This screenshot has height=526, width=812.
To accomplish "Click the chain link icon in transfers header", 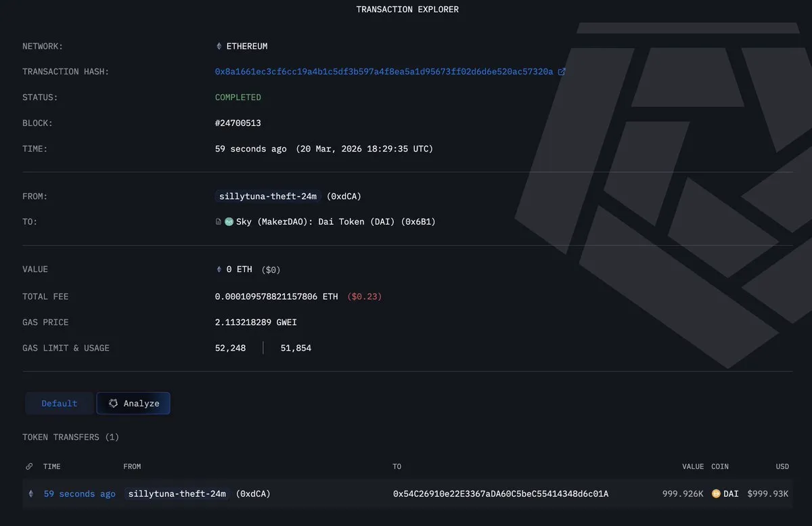I will tap(29, 466).
